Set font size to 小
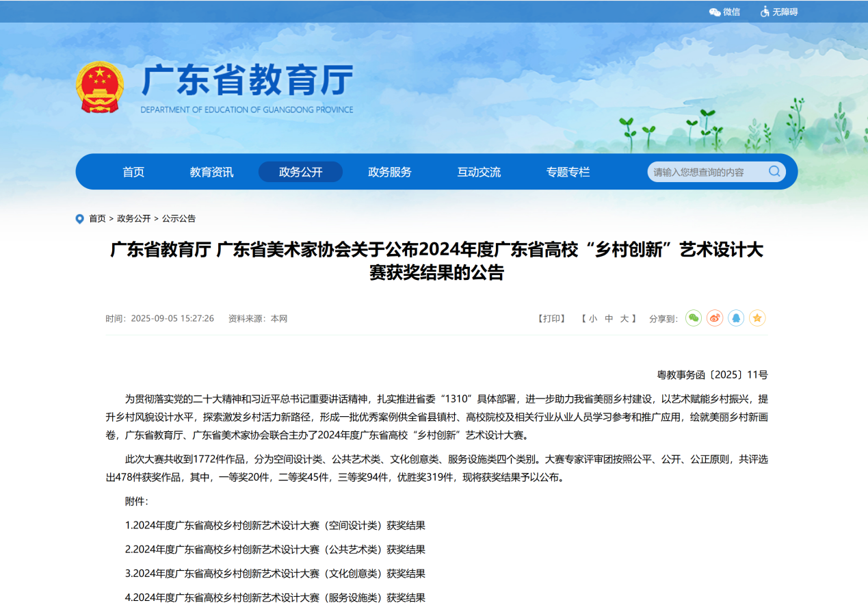Viewport: 868px width, 616px height. point(592,319)
